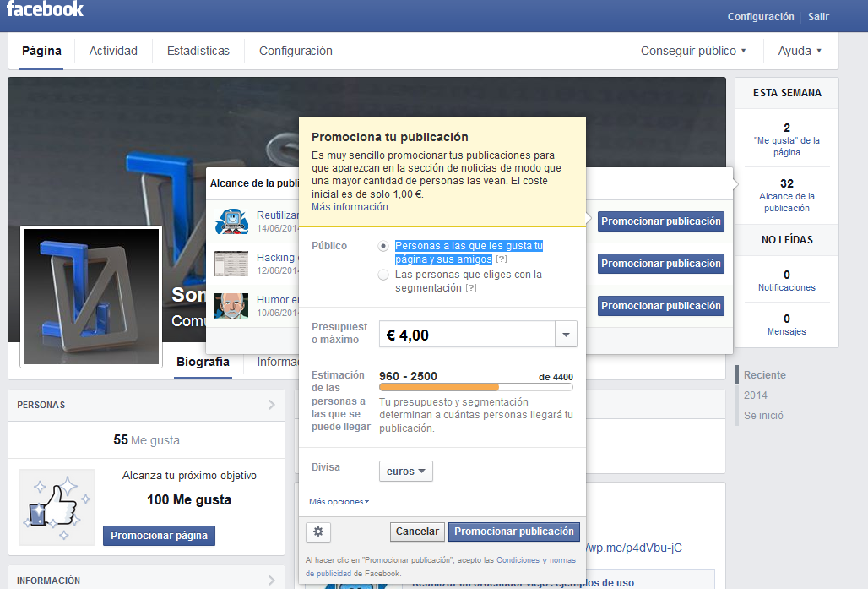Click help mark beside segmentación option
Viewport: 868px width, 589px height.
point(471,288)
